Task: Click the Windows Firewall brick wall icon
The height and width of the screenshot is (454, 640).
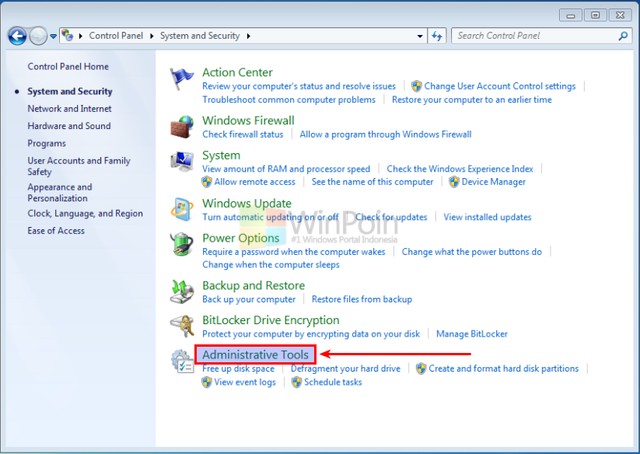Action: point(182,127)
